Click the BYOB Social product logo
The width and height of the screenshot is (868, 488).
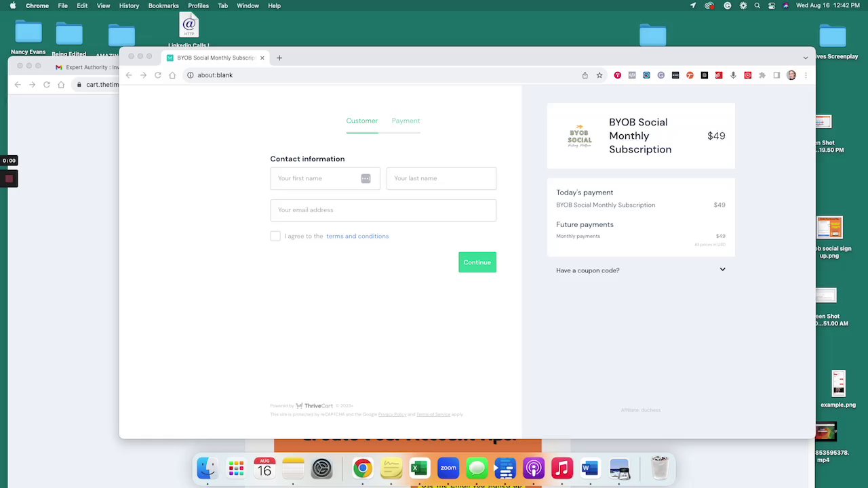click(x=580, y=136)
